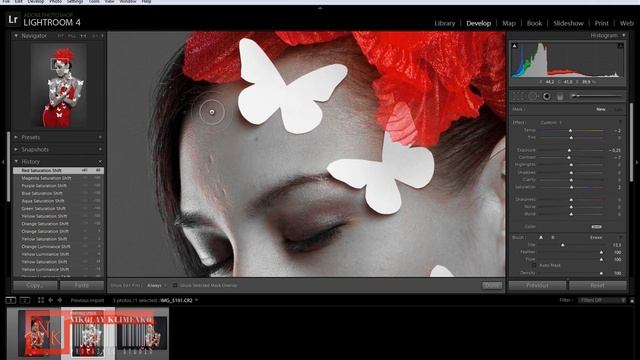Click the Copy... button

pos(35,285)
